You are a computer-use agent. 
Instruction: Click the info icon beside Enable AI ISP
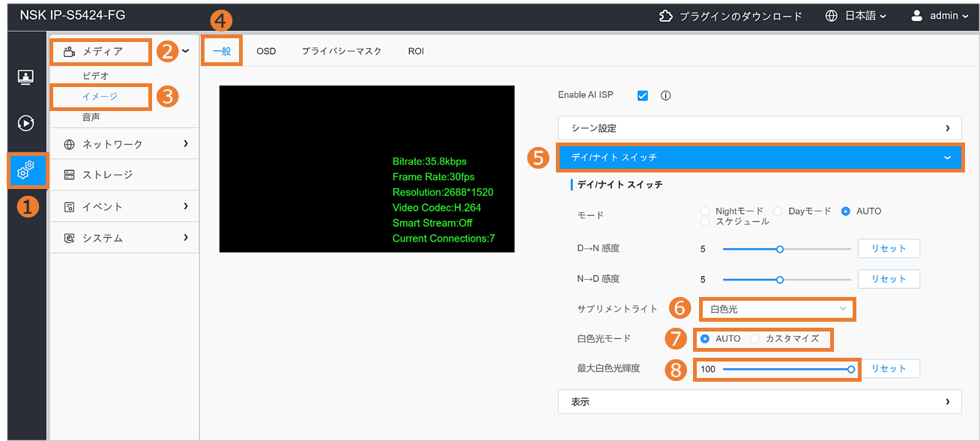665,95
